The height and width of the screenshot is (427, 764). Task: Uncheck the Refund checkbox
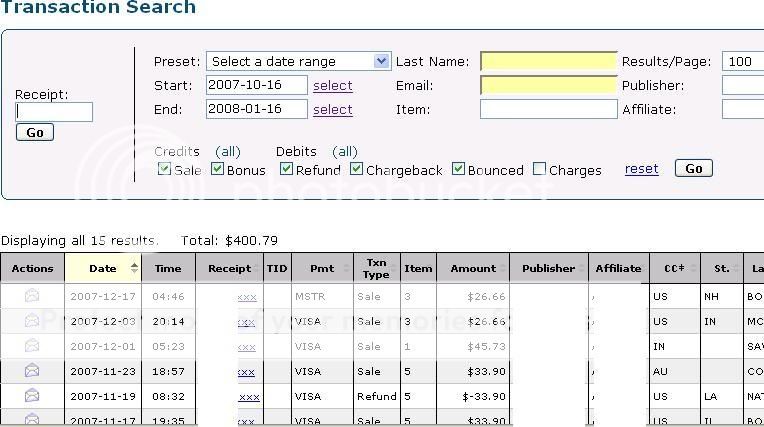pyautogui.click(x=286, y=169)
